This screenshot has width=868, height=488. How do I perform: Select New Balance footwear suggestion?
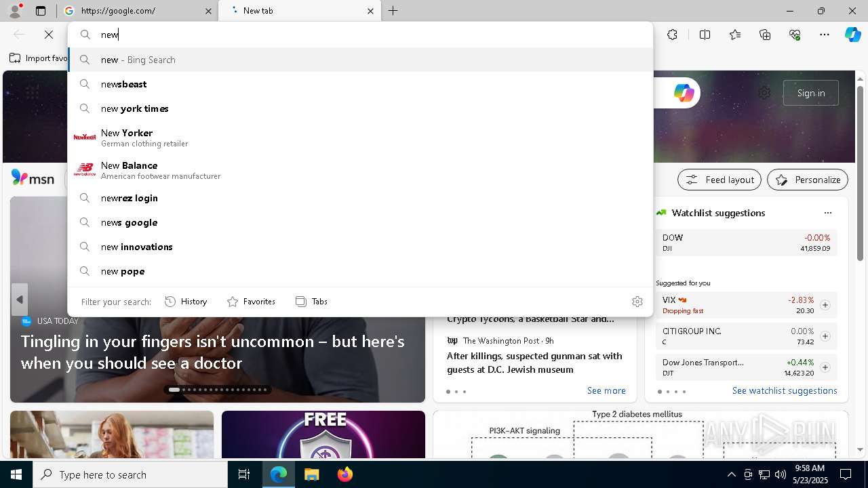pyautogui.click(x=361, y=170)
